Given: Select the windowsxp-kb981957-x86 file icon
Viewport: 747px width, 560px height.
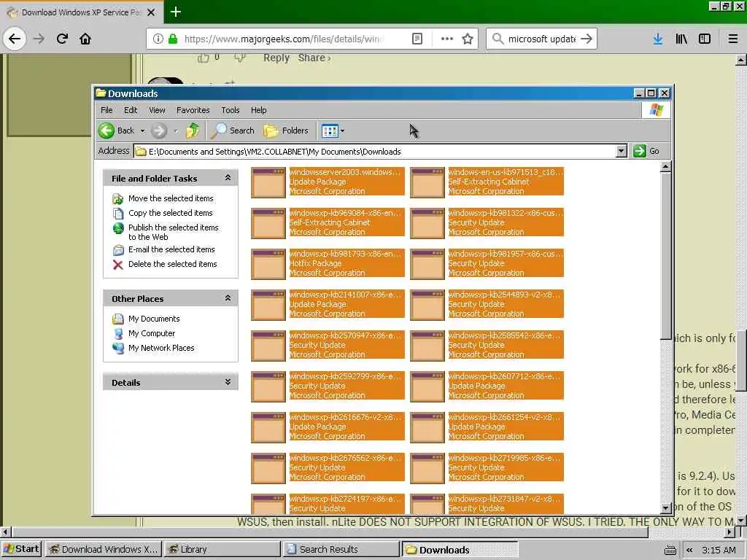Looking at the screenshot, I should click(427, 264).
